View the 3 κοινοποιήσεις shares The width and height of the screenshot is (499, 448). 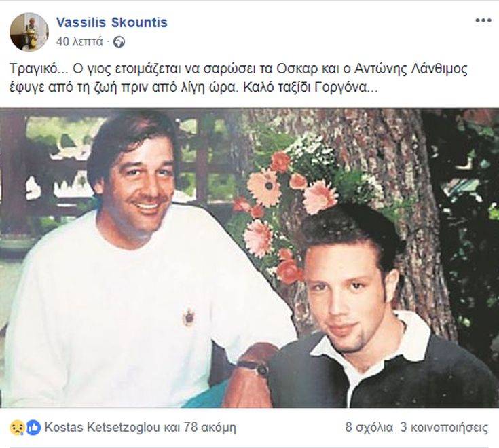tap(444, 428)
